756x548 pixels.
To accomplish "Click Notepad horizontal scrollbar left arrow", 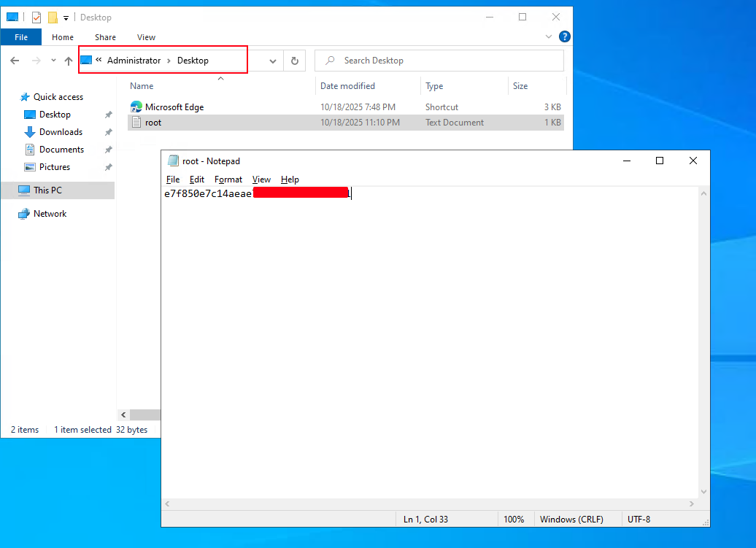I will point(167,503).
